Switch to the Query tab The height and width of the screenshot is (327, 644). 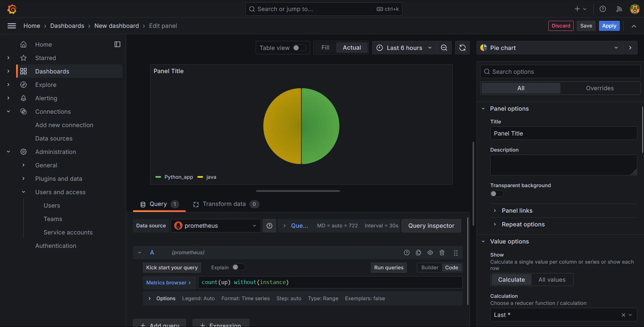159,204
